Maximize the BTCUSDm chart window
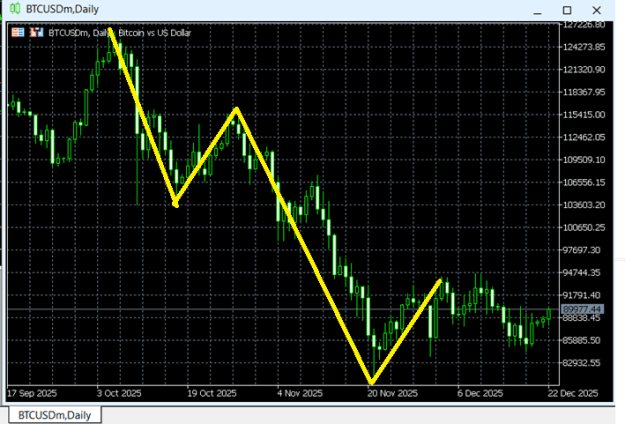This screenshot has width=625, height=424. pyautogui.click(x=567, y=10)
